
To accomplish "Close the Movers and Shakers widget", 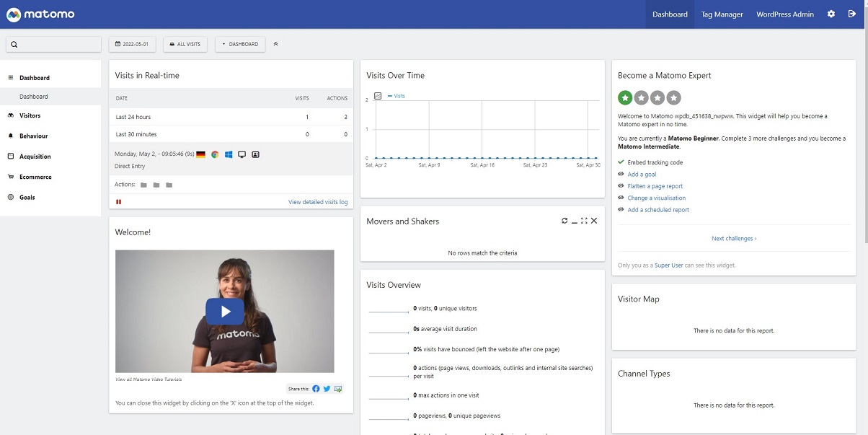I will click(594, 221).
